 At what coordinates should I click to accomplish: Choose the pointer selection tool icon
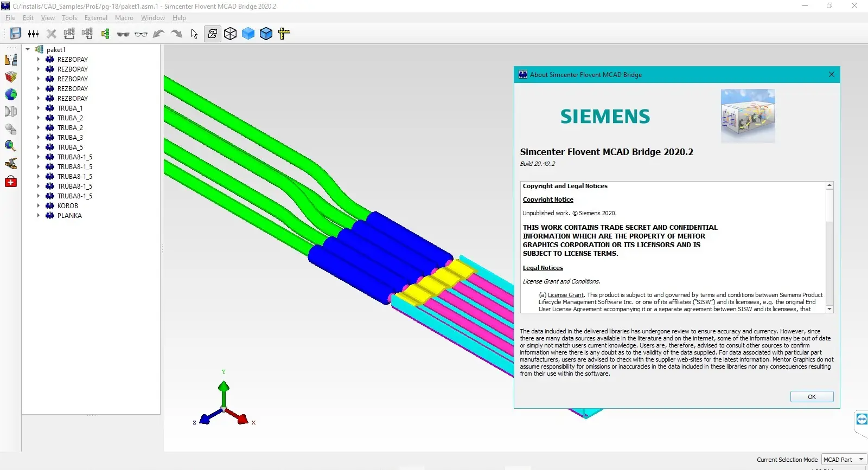(194, 34)
